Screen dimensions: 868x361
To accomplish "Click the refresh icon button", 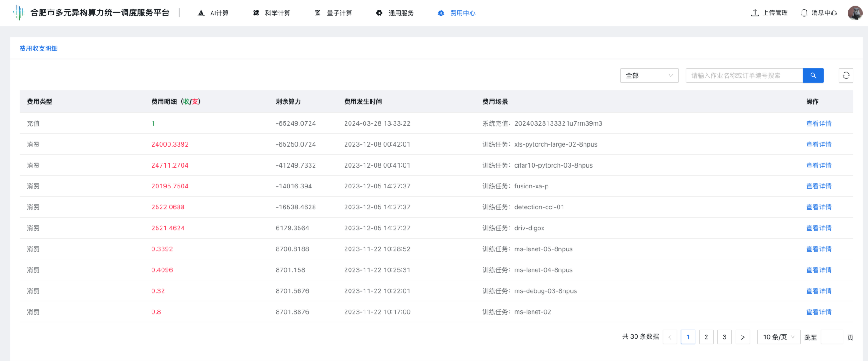I will click(x=846, y=76).
